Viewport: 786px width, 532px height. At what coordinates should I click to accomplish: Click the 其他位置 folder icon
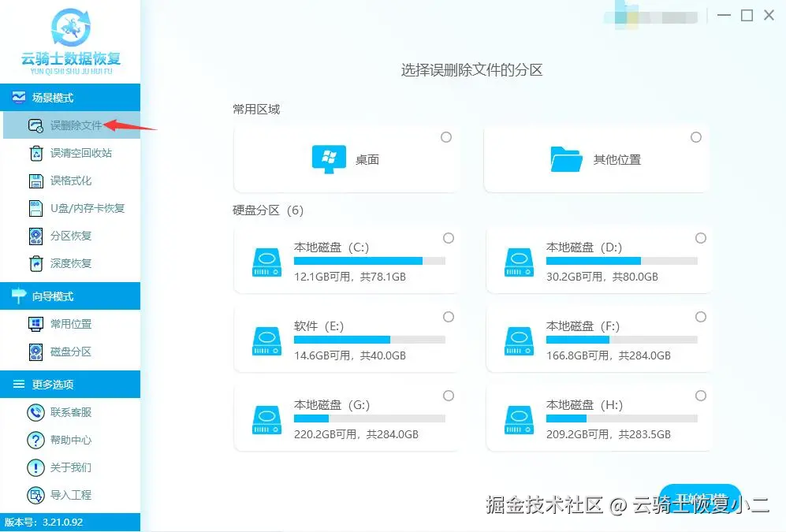[567, 159]
